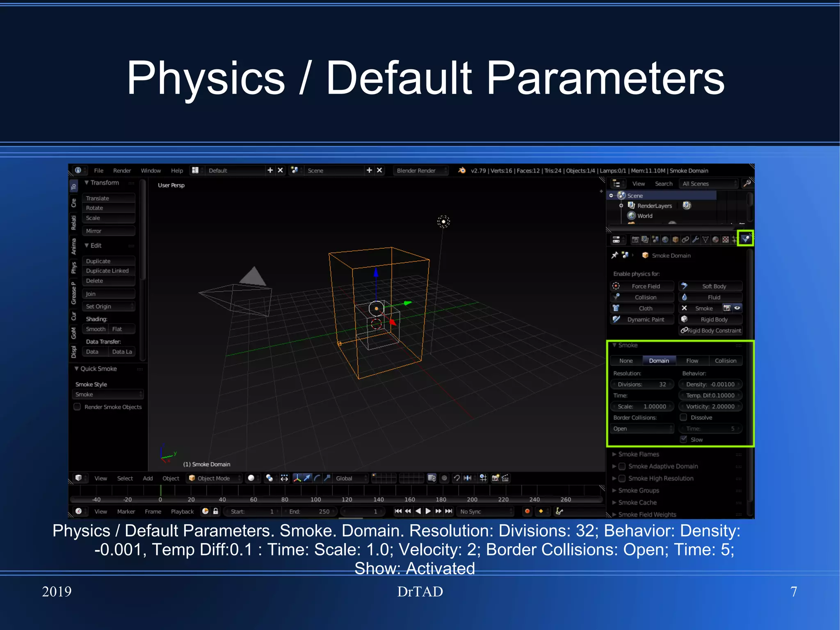The width and height of the screenshot is (840, 630).
Task: Open the World properties globe tab
Action: click(x=665, y=240)
